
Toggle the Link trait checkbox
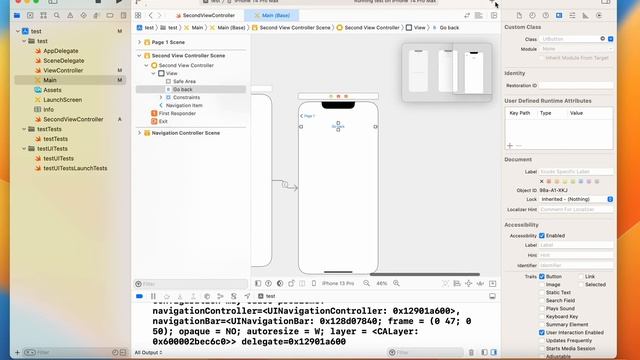(581, 276)
